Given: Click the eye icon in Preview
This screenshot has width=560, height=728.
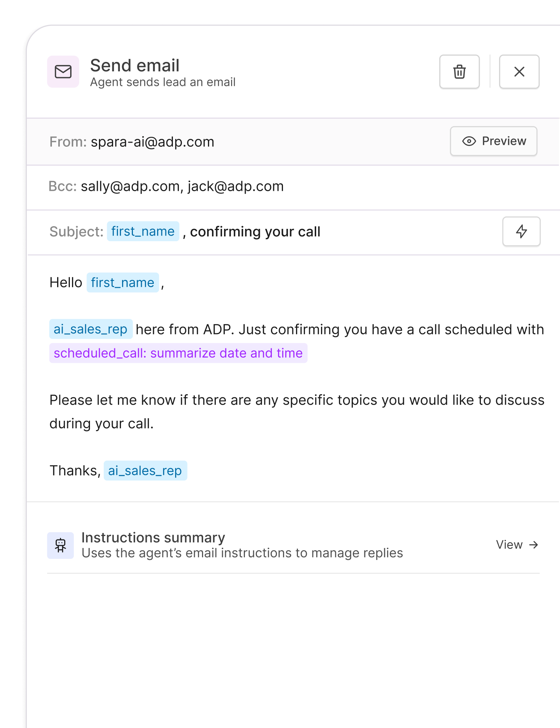Looking at the screenshot, I should [469, 141].
